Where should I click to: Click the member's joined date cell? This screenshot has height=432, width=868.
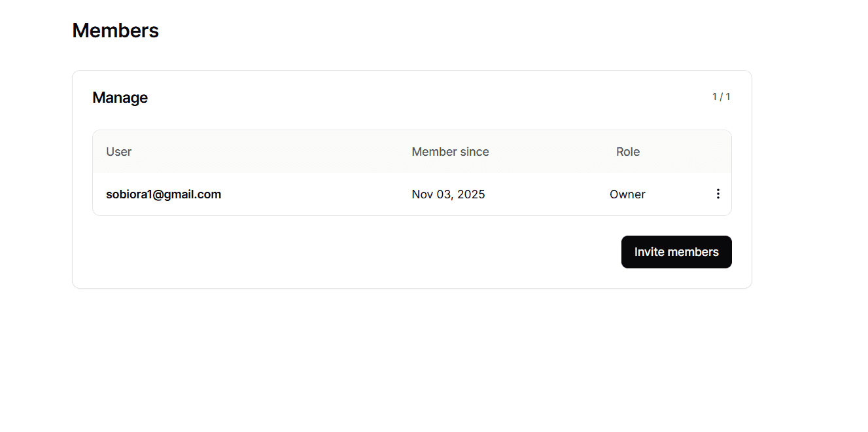pyautogui.click(x=448, y=194)
